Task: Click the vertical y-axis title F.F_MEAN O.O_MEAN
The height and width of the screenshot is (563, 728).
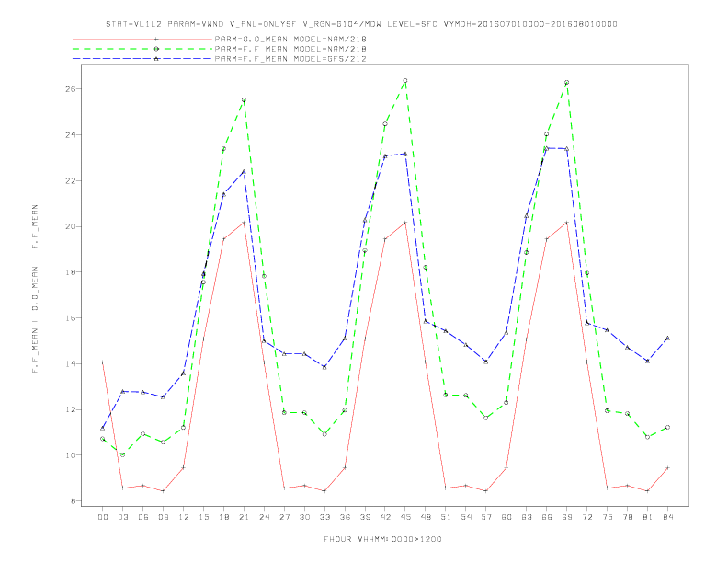Action: [35, 289]
